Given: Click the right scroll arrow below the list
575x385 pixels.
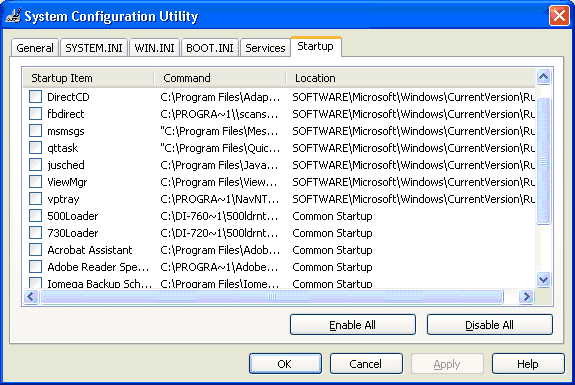Looking at the screenshot, I should click(526, 297).
